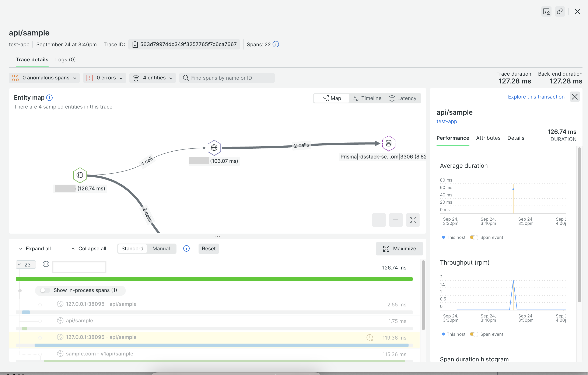This screenshot has height=375, width=588.
Task: Toggle Span event under Throughput chart
Action: coord(474,334)
